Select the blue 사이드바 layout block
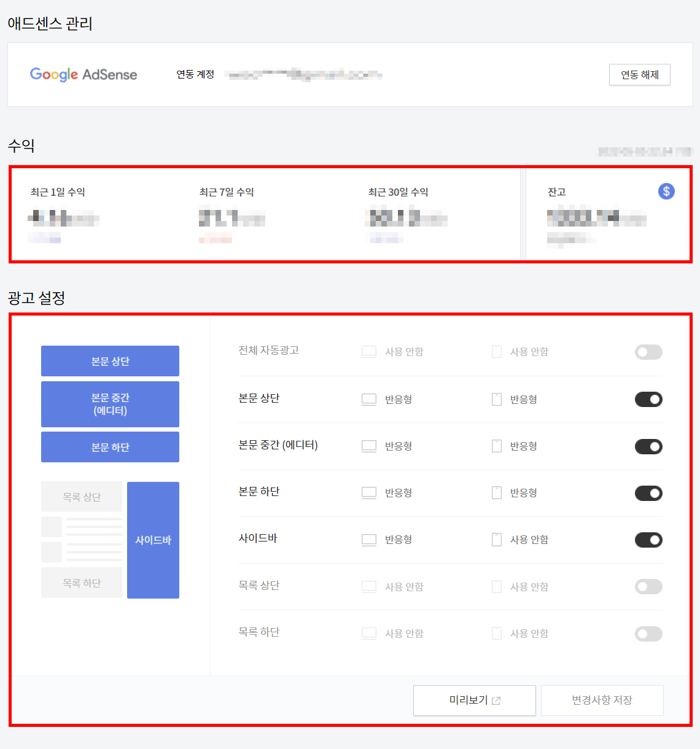Viewport: 700px width, 749px height. (153, 540)
